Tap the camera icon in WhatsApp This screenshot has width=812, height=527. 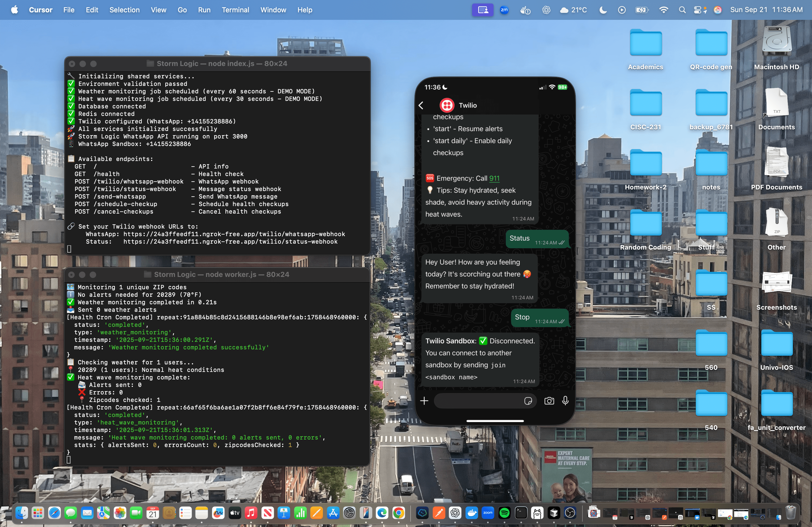pos(549,401)
